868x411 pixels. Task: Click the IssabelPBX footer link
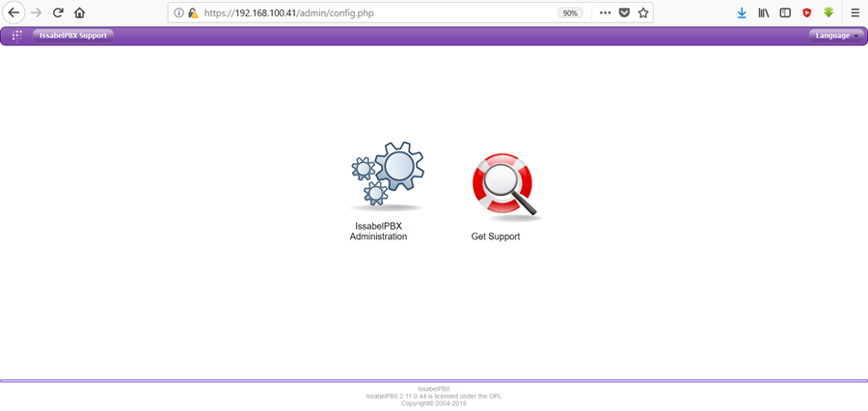(x=433, y=389)
